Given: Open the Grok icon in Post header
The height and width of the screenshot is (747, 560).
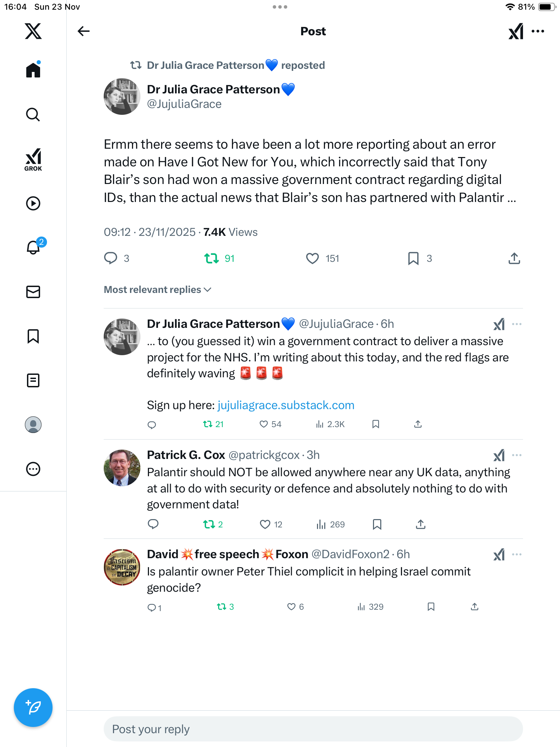Looking at the screenshot, I should click(x=516, y=31).
